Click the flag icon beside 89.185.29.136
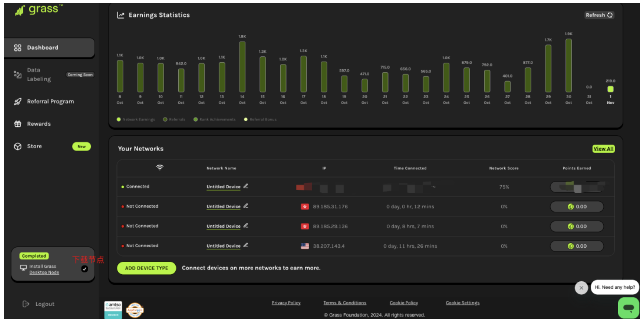Screen dimensions: 644x326 pos(305,226)
